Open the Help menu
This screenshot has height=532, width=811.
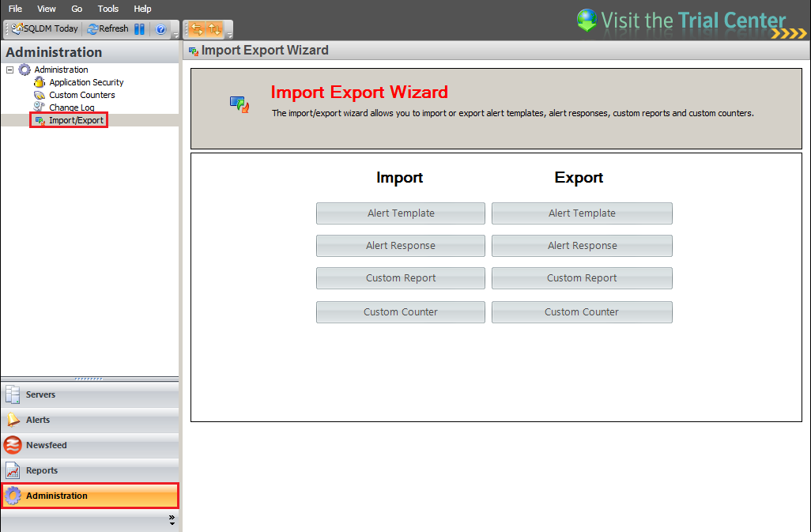point(142,9)
